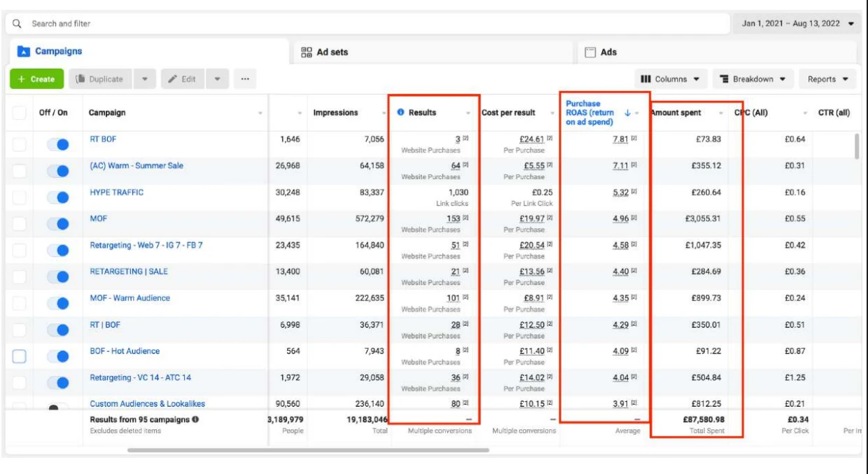868x474 pixels.
Task: Switch to the Ads tab
Action: pos(608,53)
